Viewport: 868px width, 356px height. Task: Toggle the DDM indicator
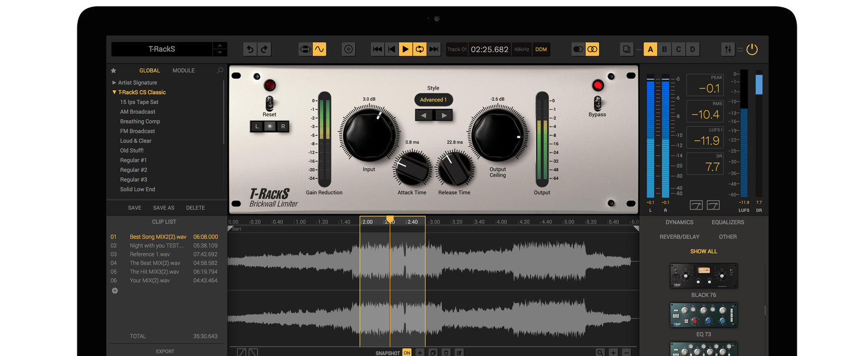541,49
